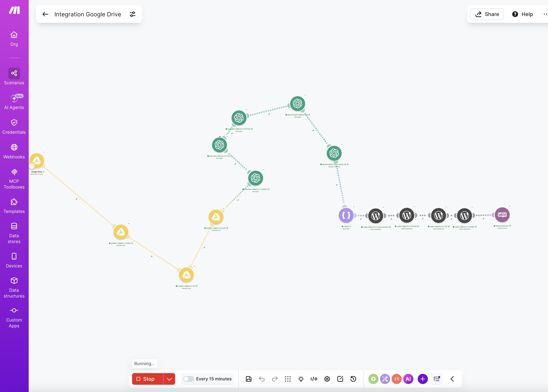Open the orange Text parser icon

(396, 379)
